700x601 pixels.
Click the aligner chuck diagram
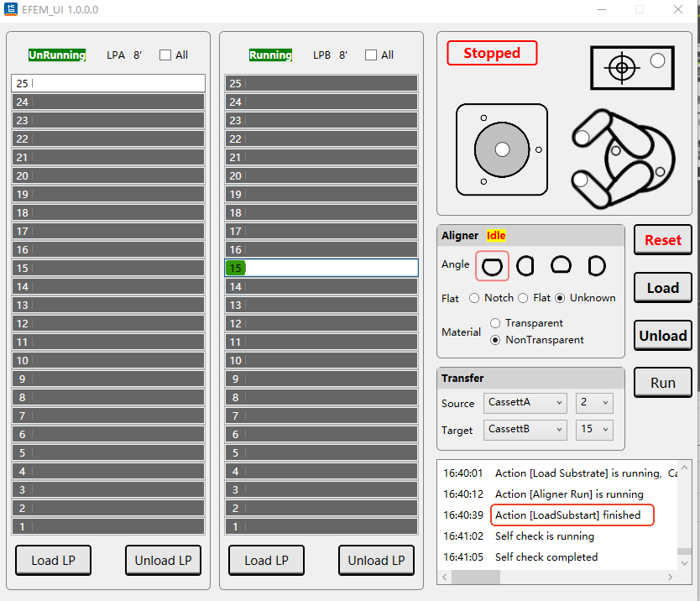point(502,149)
